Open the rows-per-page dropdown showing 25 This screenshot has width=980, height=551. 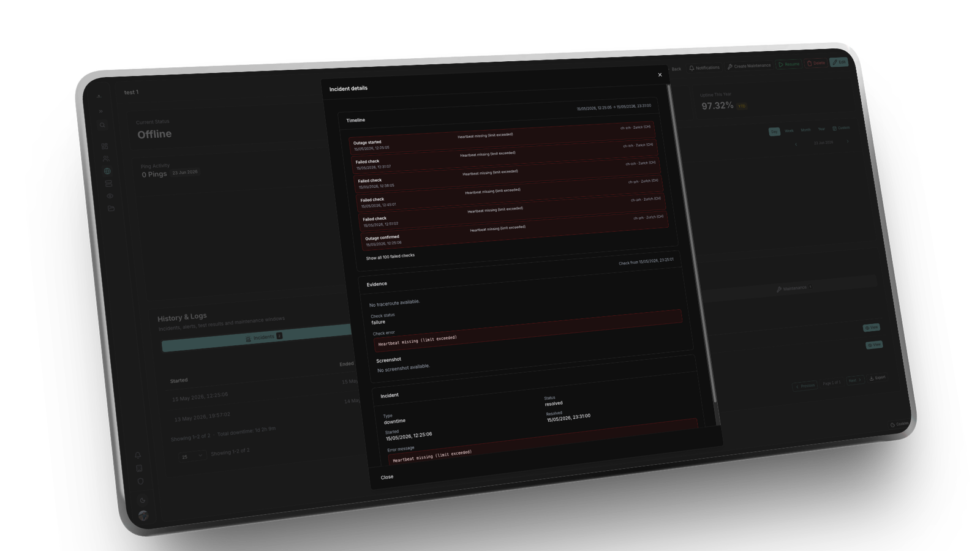(x=191, y=456)
